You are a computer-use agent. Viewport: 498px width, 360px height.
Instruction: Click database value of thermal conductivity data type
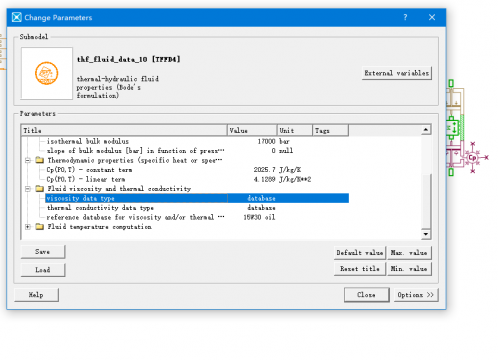click(261, 208)
